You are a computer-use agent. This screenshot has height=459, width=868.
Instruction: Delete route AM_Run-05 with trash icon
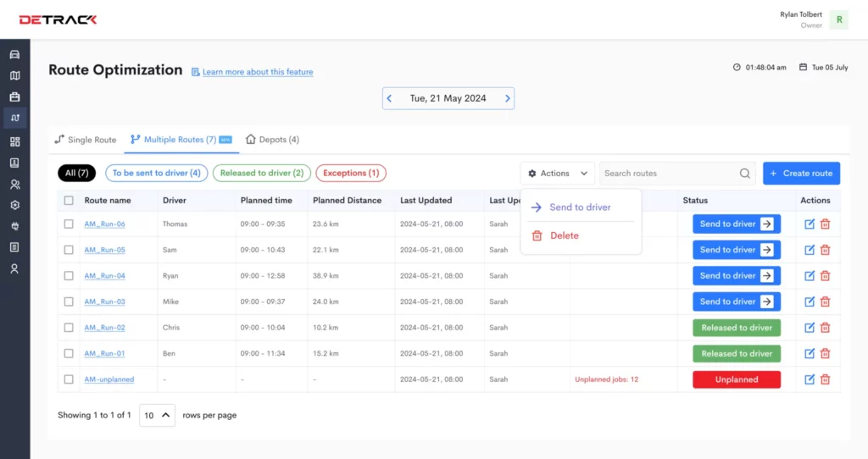point(826,250)
